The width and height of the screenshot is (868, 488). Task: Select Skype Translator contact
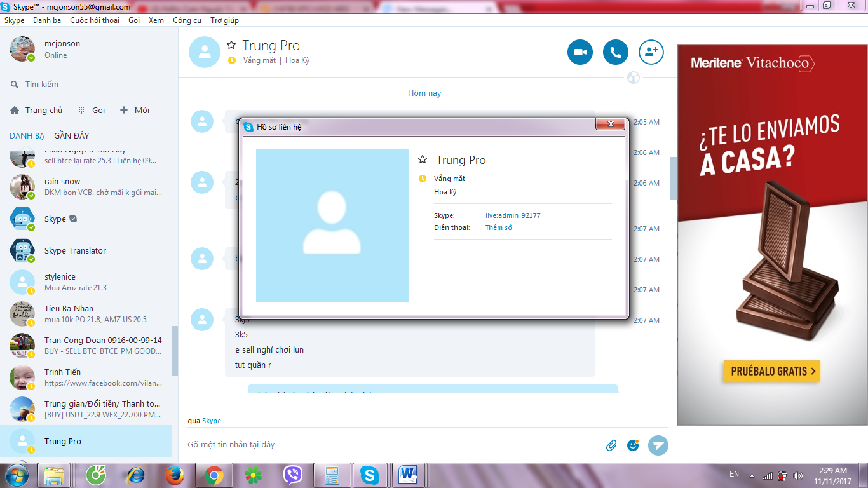(86, 250)
